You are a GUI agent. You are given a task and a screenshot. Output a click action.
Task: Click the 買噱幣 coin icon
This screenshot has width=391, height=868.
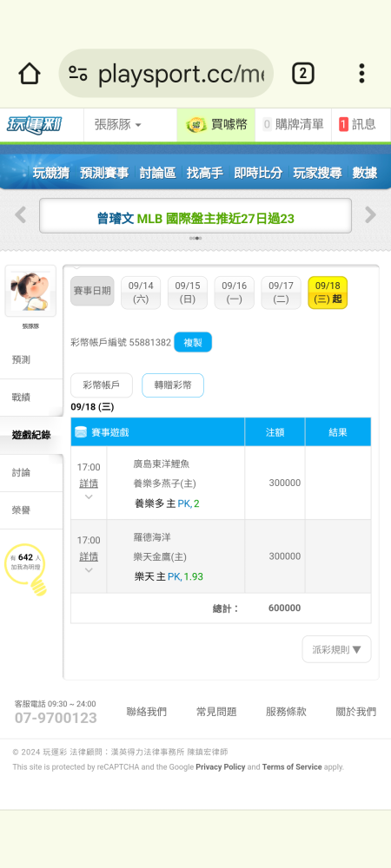point(196,124)
